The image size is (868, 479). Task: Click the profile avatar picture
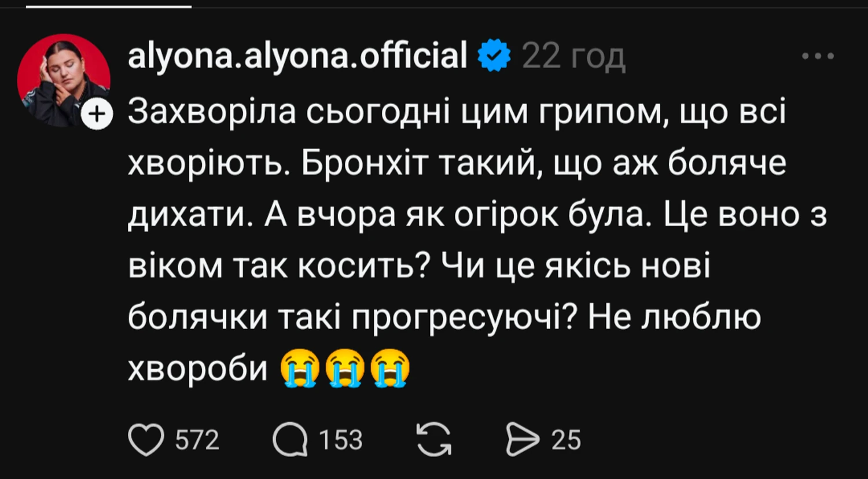pos(63,80)
